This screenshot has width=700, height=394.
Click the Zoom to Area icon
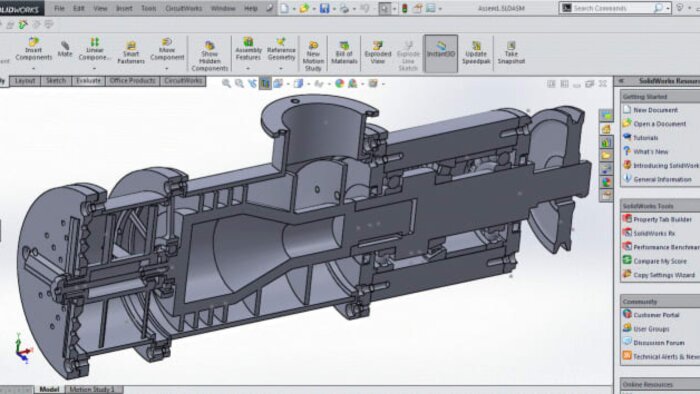[239, 83]
